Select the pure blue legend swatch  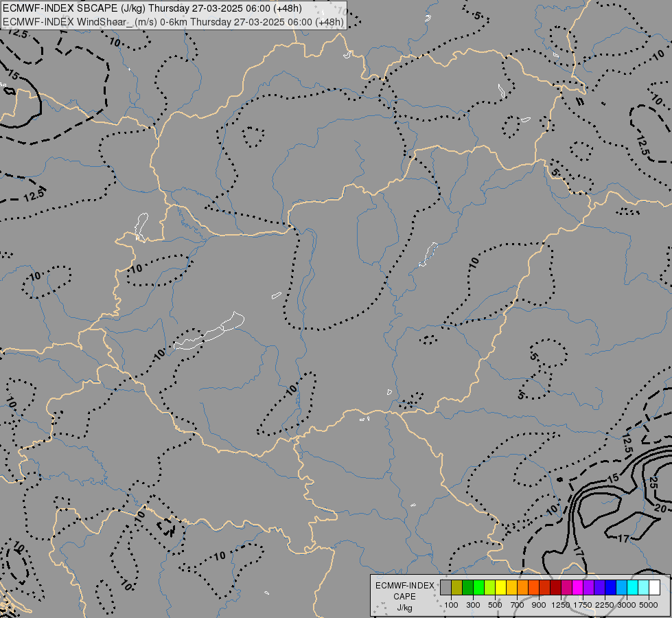(x=611, y=588)
